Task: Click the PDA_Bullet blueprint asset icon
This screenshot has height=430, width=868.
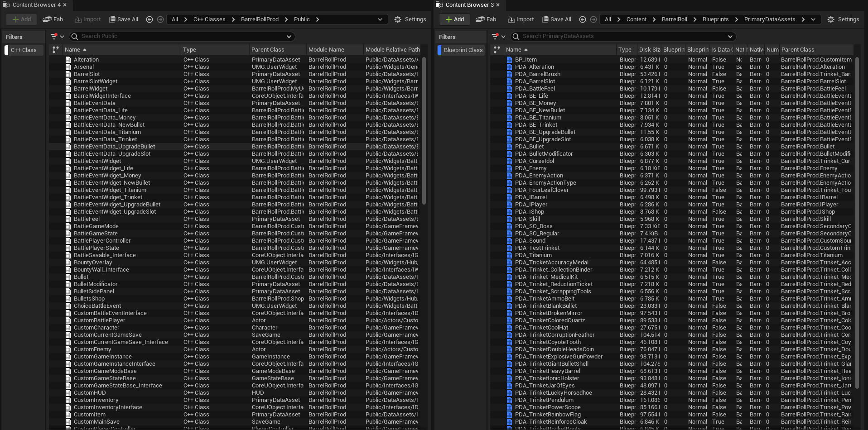Action: [x=509, y=147]
